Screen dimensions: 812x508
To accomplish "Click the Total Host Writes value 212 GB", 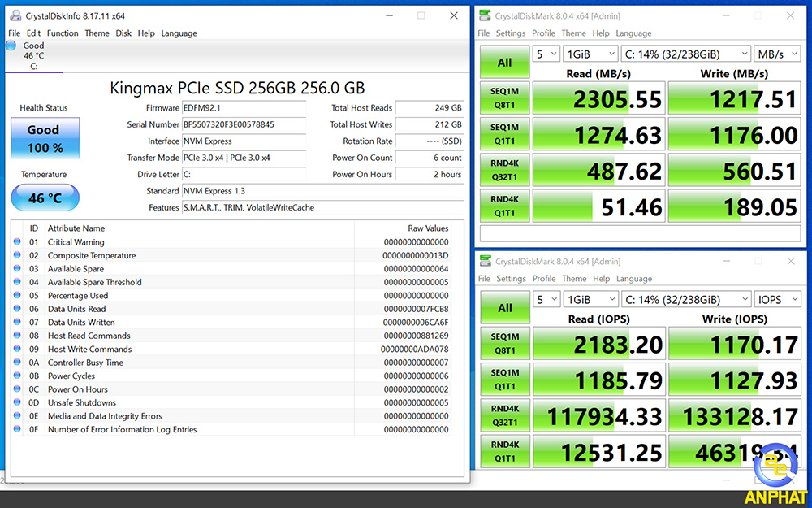I will point(430,124).
